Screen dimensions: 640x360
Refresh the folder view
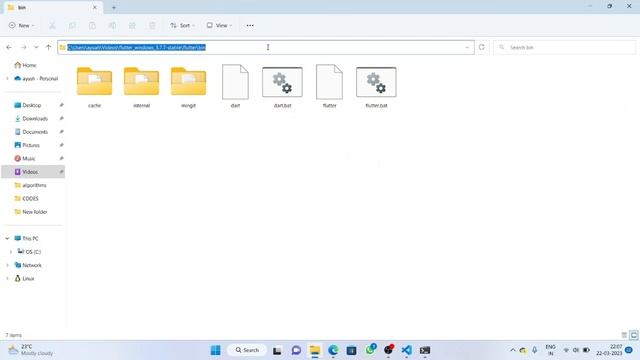tap(482, 47)
